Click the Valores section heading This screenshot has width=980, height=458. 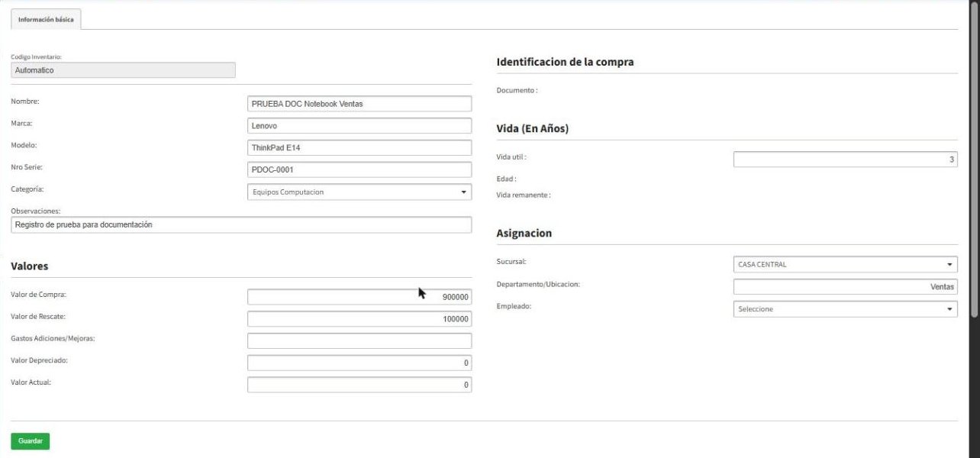pyautogui.click(x=30, y=266)
